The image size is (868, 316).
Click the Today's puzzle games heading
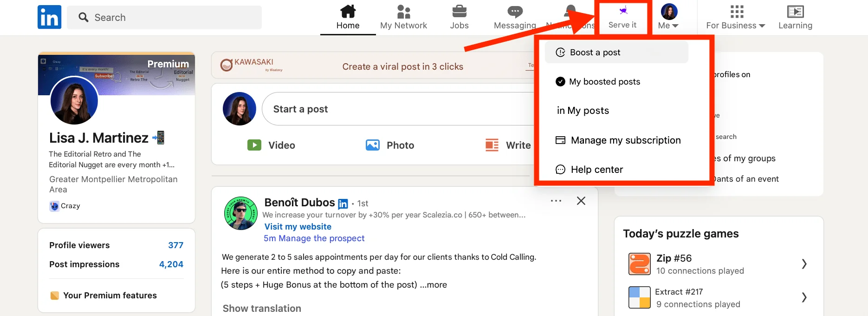(680, 233)
